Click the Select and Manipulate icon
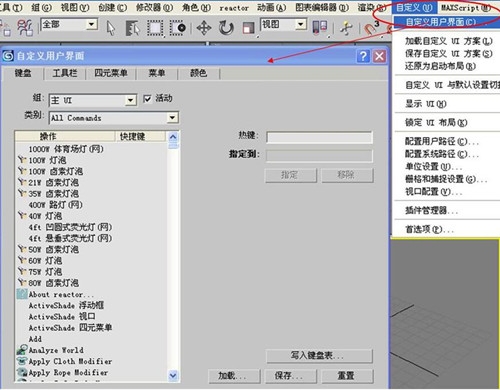 point(346,28)
